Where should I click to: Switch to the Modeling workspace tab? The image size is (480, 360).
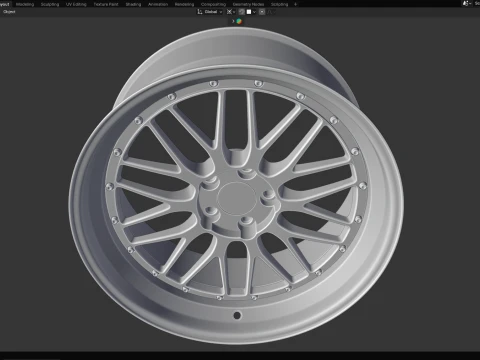point(25,4)
